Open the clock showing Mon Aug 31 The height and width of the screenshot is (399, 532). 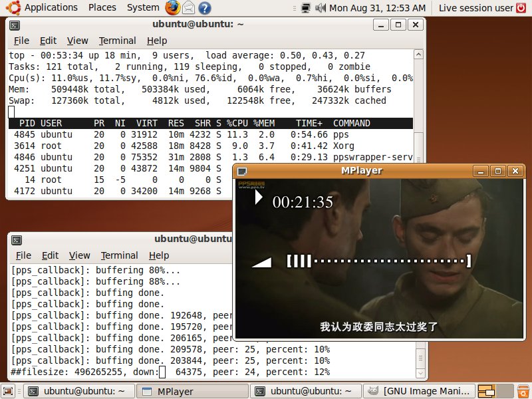coord(377,8)
